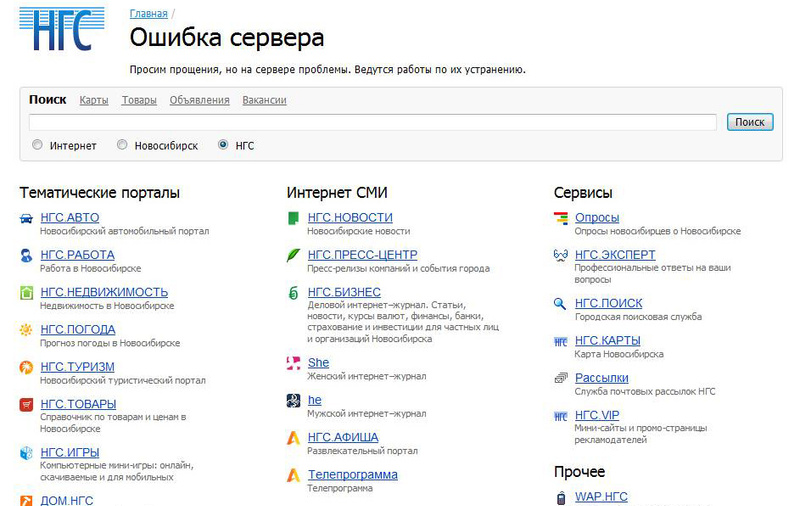The width and height of the screenshot is (800, 506).
Task: Open the НГС.АВТО portal link
Action: point(70,218)
